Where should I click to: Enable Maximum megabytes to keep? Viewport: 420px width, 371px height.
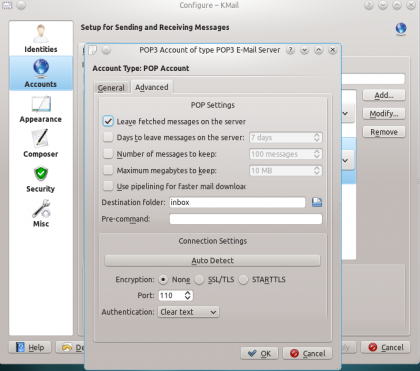[108, 170]
